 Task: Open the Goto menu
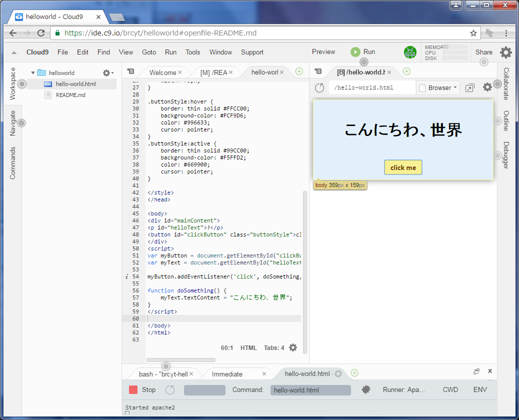coord(149,52)
